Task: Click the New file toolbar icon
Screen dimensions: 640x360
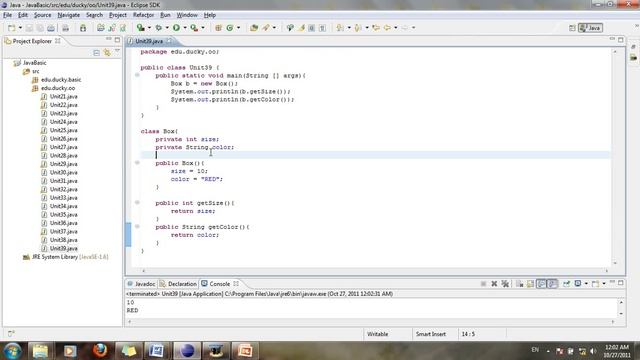Action: [11, 28]
